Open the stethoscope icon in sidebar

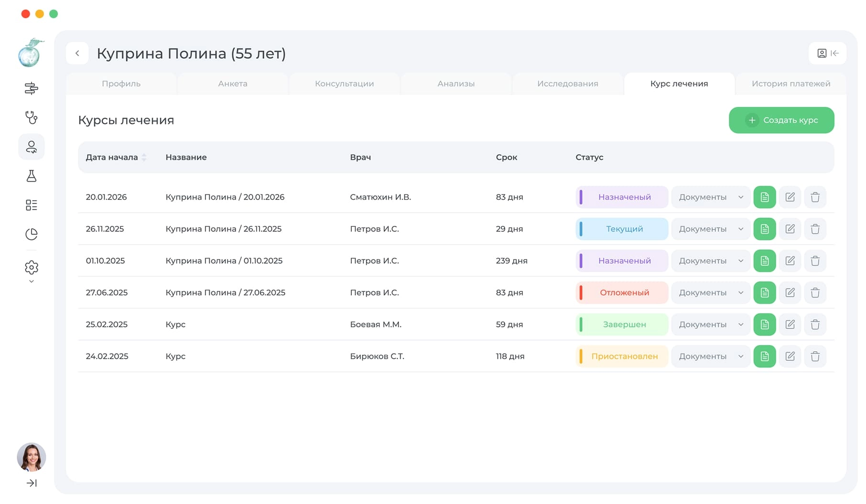point(31,118)
